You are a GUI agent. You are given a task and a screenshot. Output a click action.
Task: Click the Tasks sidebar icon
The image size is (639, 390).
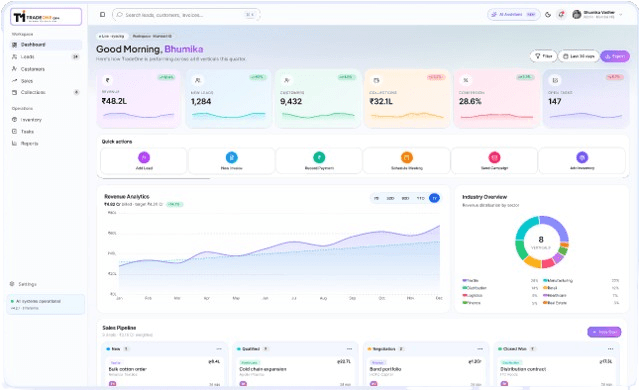(15, 132)
